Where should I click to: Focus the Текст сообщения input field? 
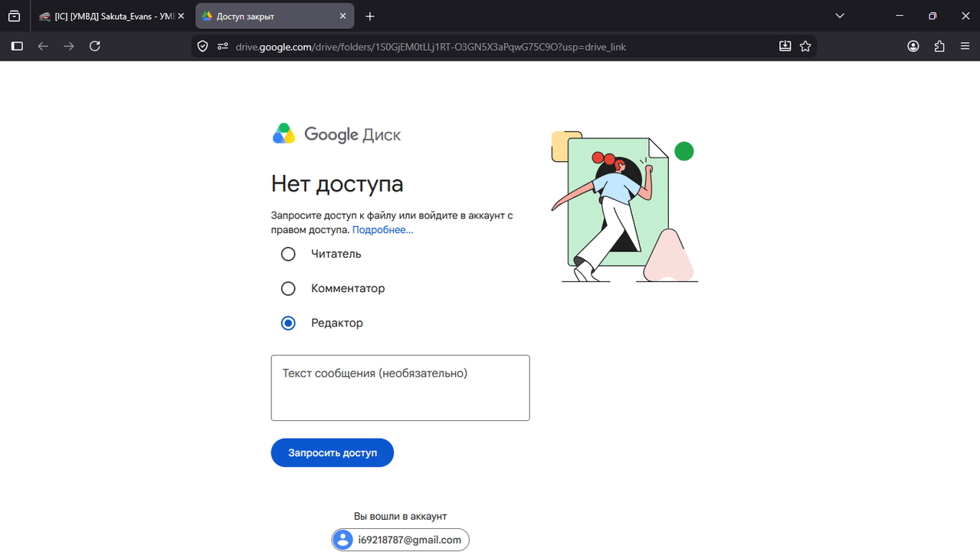pyautogui.click(x=400, y=388)
